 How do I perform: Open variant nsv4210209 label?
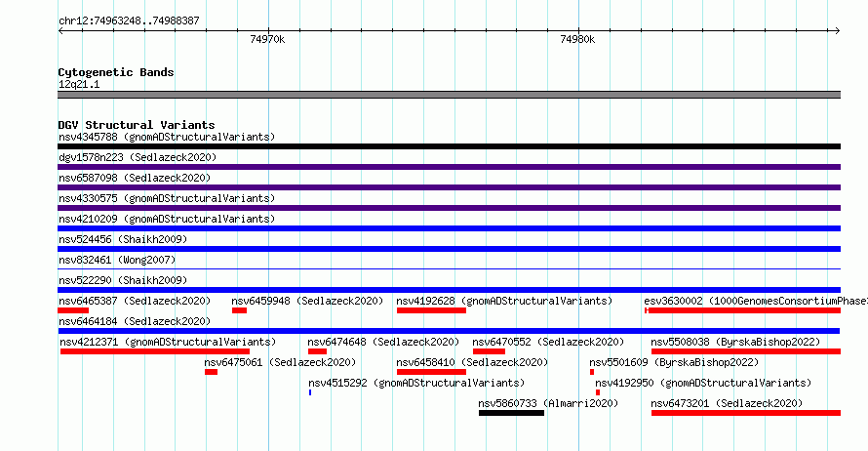(167, 219)
